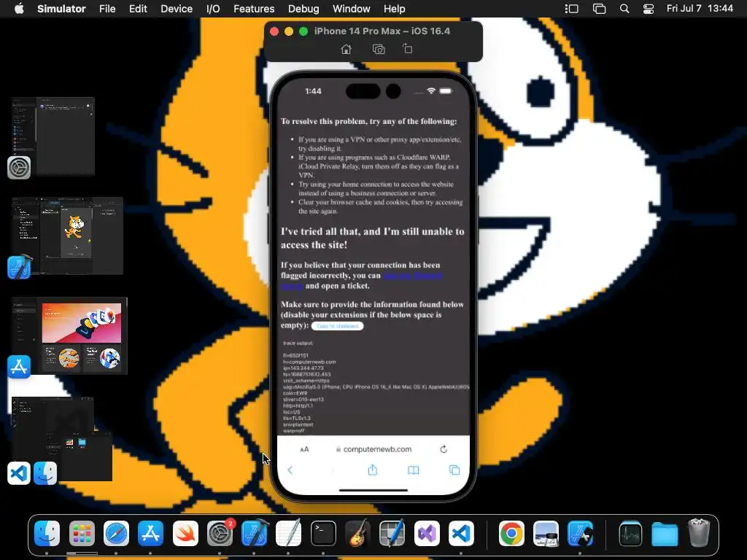Open Activity Monitor from the Dock
Viewport: 747px width, 560px height.
(x=630, y=533)
